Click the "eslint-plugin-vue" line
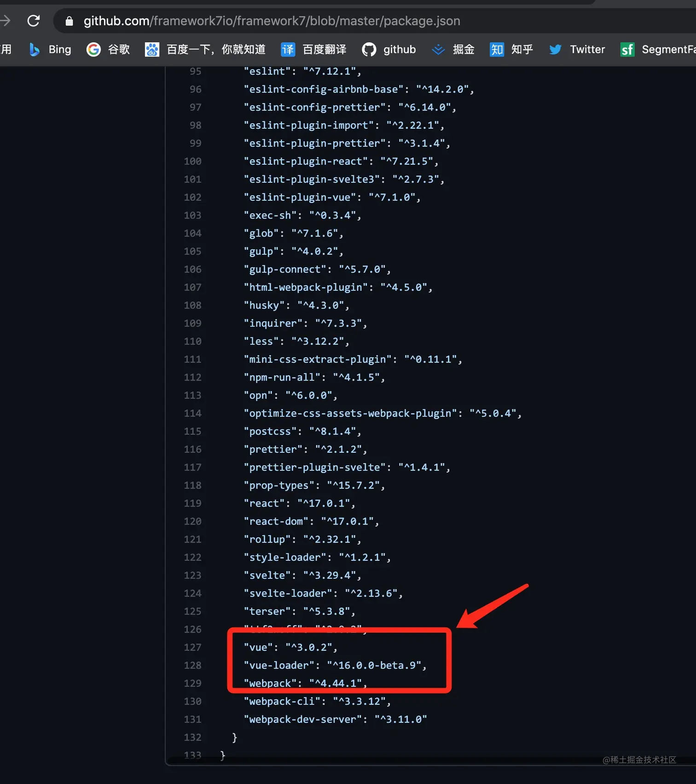 [332, 197]
